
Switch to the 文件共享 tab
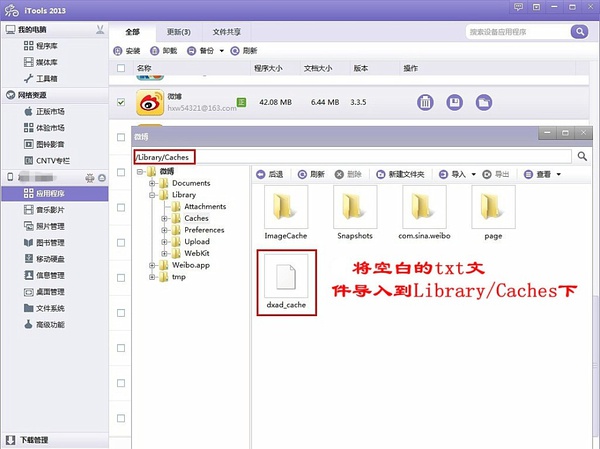(227, 32)
